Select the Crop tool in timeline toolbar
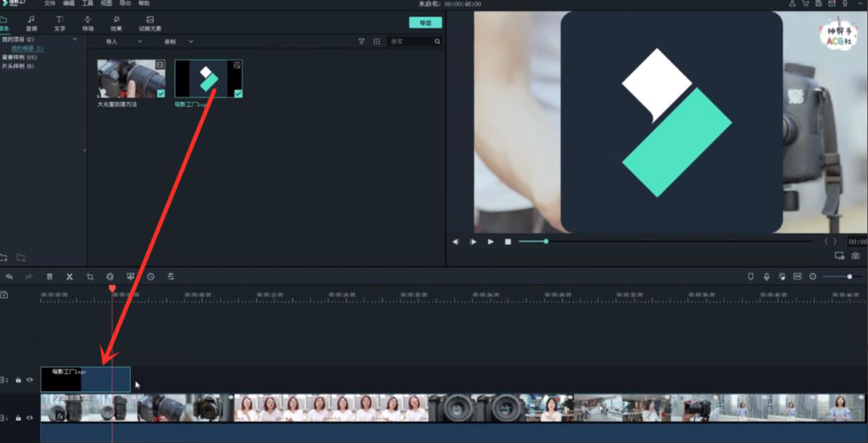This screenshot has width=868, height=443. 91,276
